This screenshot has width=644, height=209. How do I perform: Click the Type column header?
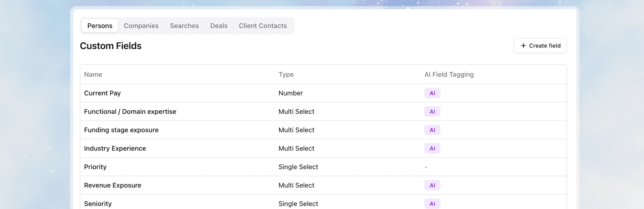point(286,74)
